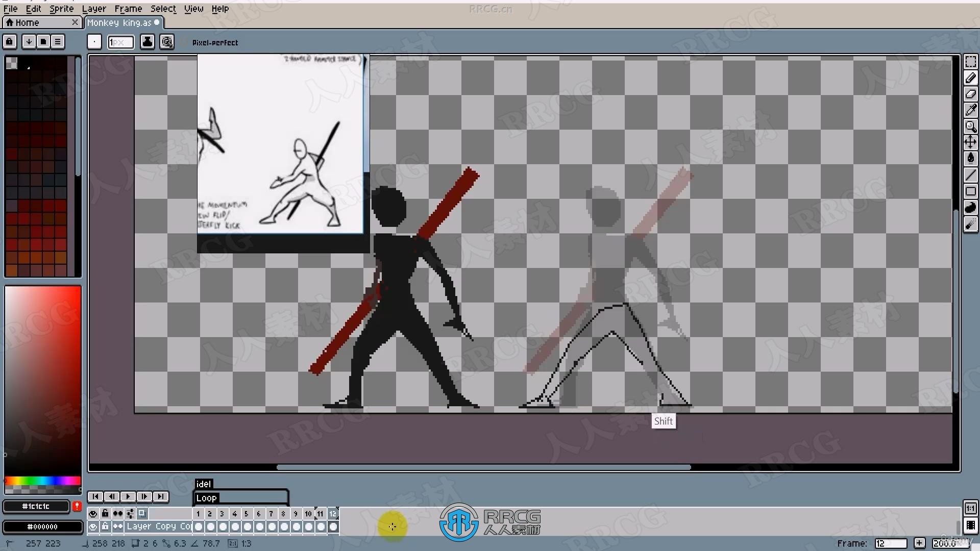This screenshot has height=551, width=980.
Task: Select the Pencil tool
Action: 970,78
